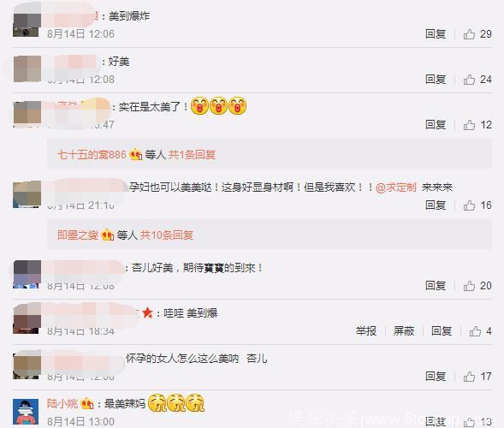Open 陆小姚's profile name link
This screenshot has width=504, height=428.
(x=62, y=403)
